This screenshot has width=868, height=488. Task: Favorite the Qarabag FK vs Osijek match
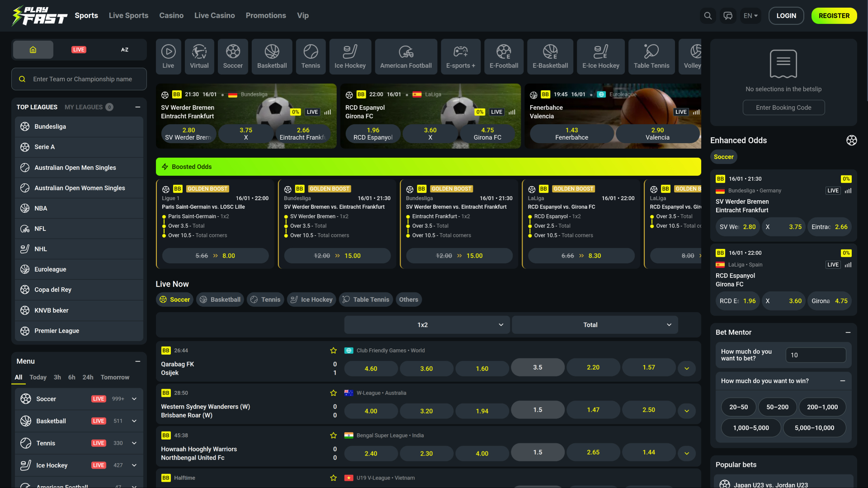coord(333,350)
